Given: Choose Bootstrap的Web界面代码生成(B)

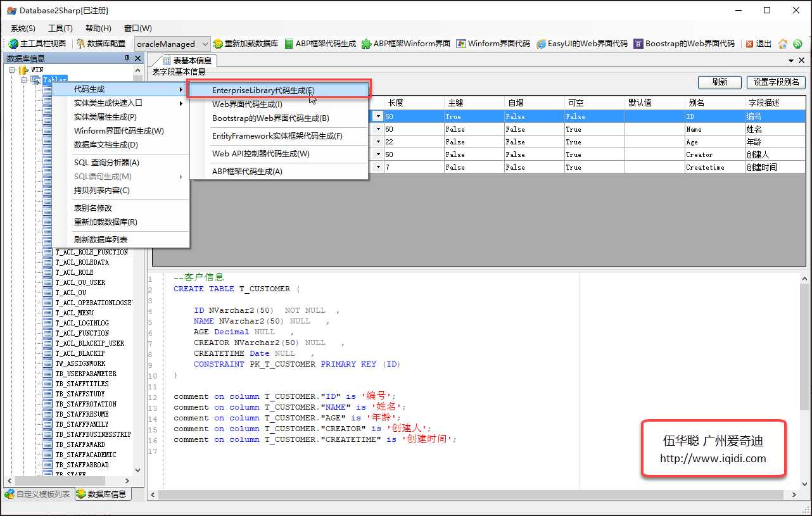Looking at the screenshot, I should click(x=279, y=118).
